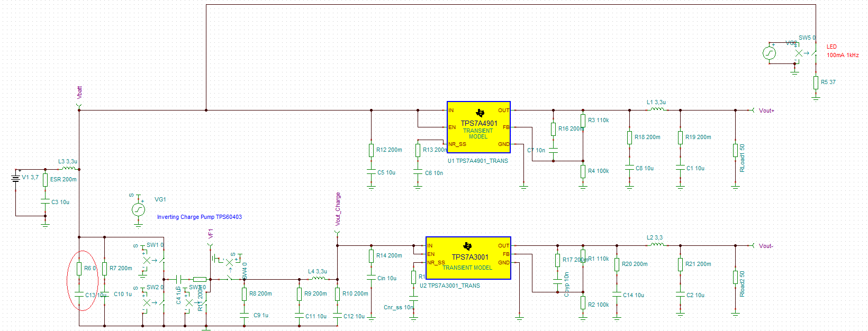Screen dimensions: 868x331
Task: Select the C5 10u capacitor
Action: click(372, 172)
